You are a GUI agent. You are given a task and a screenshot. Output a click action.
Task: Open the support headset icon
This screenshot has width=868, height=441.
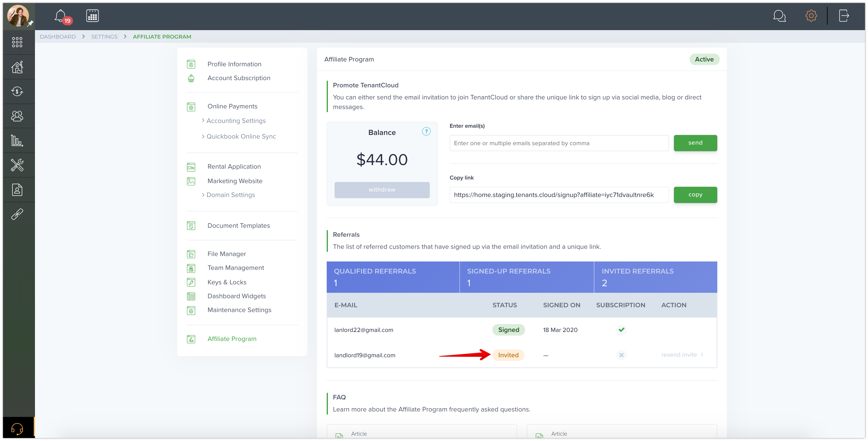tap(17, 429)
